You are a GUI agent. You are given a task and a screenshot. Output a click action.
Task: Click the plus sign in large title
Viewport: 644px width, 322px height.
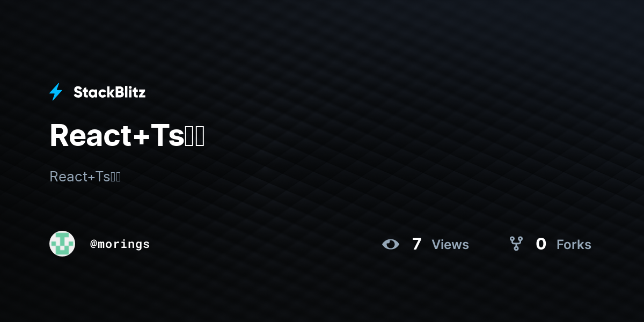141,137
